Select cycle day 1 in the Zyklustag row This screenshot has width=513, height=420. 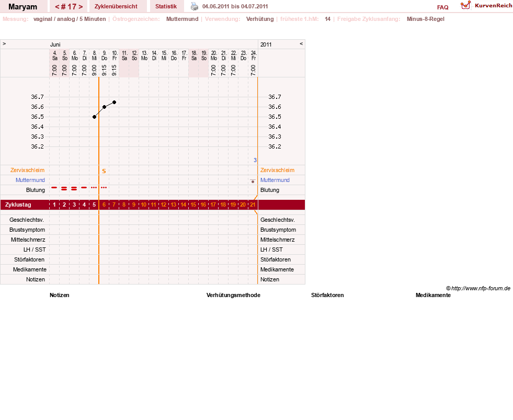(x=54, y=205)
